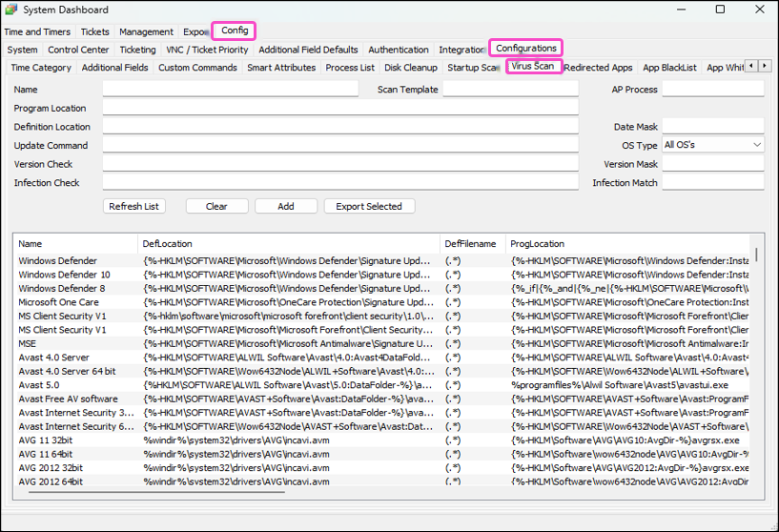Focus the Scan Template field

pos(510,90)
